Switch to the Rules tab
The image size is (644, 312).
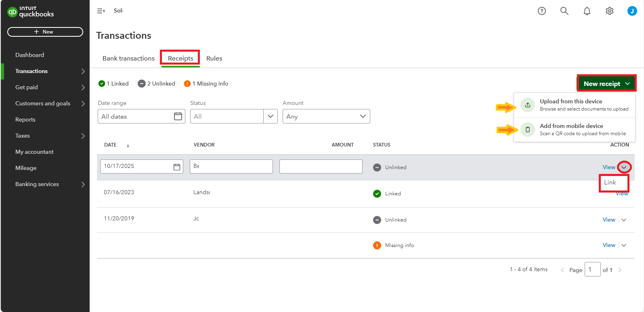(214, 59)
